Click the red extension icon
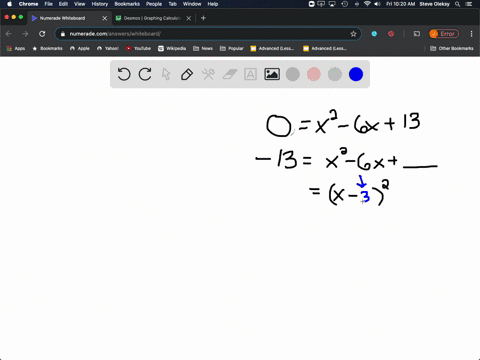Screen dimensions: 480x360 pyautogui.click(x=391, y=34)
